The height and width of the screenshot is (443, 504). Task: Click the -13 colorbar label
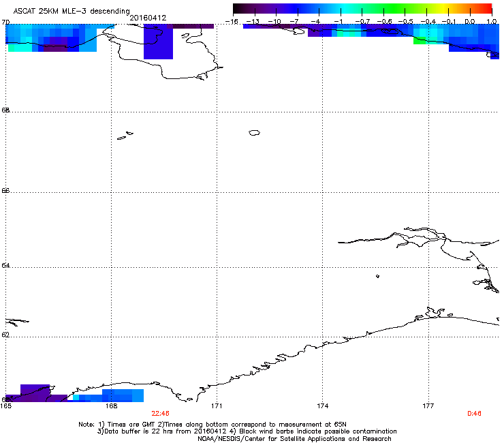(253, 22)
